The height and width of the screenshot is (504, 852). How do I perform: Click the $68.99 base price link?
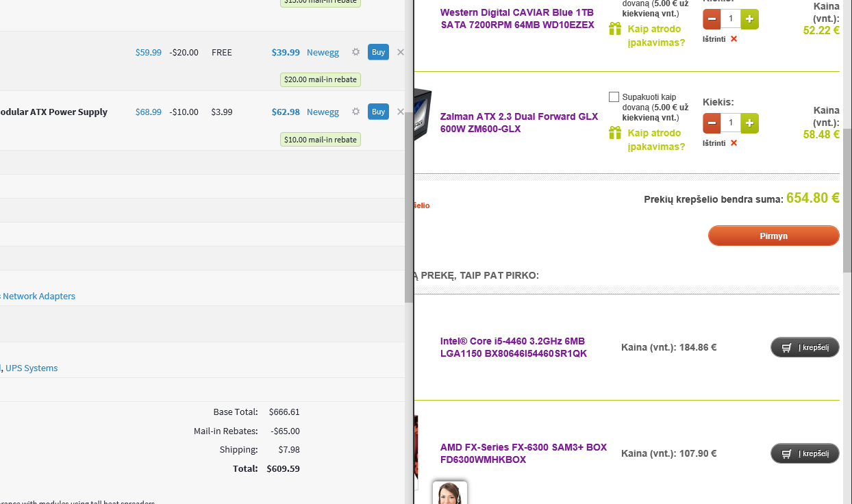149,112
